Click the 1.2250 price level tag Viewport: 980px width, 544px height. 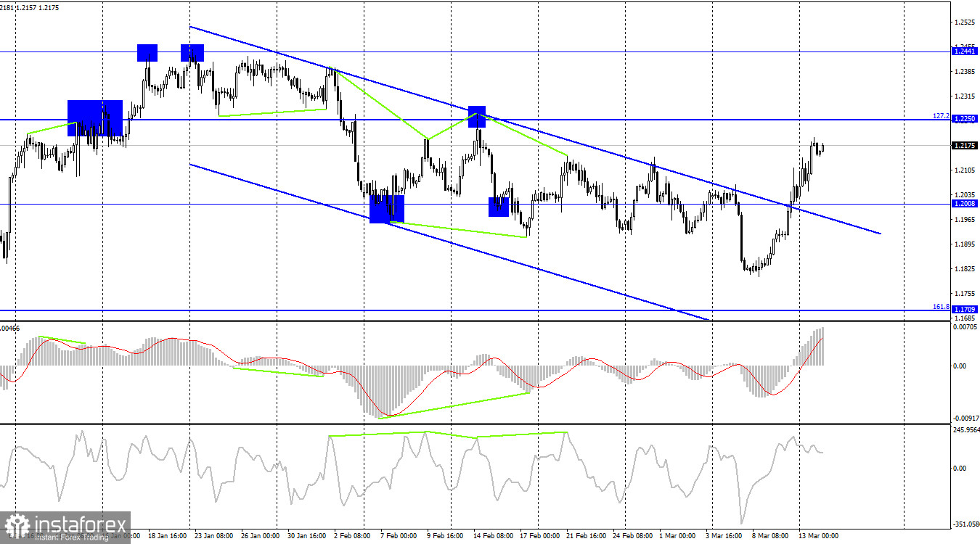(965, 118)
